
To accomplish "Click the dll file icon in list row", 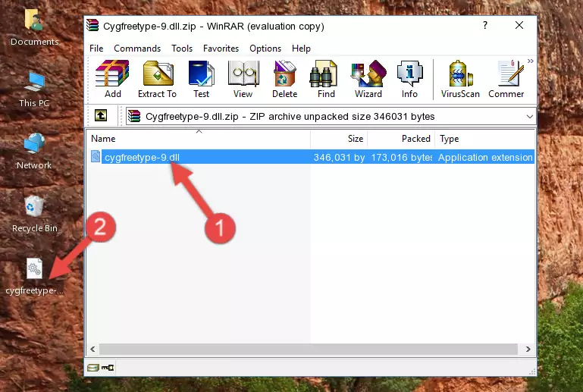I will point(96,156).
